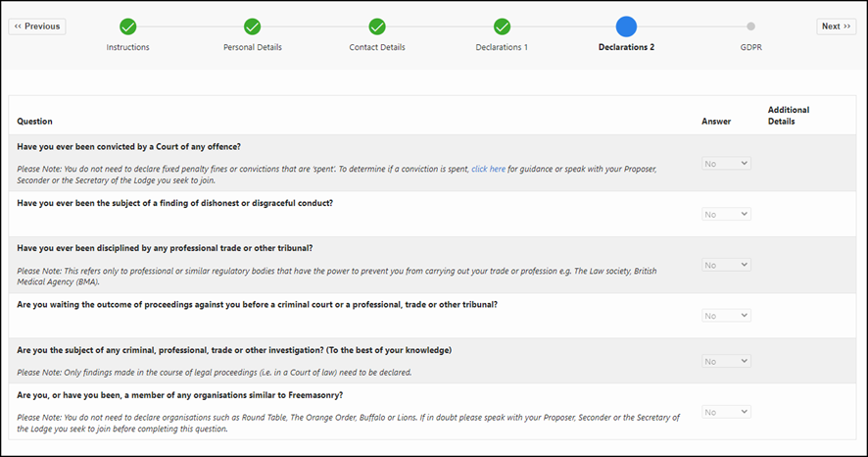Viewport: 868px width, 457px height.
Task: Expand the dishonest or disgraceful conduct answer dropdown
Action: click(726, 214)
